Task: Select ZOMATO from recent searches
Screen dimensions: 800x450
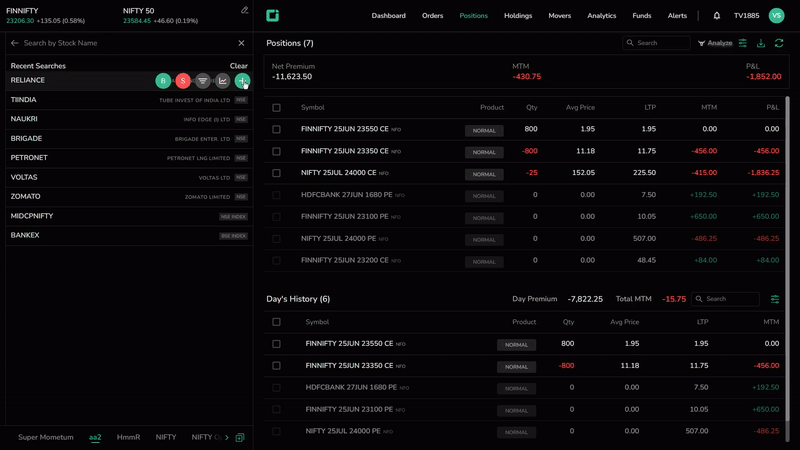Action: pyautogui.click(x=129, y=197)
